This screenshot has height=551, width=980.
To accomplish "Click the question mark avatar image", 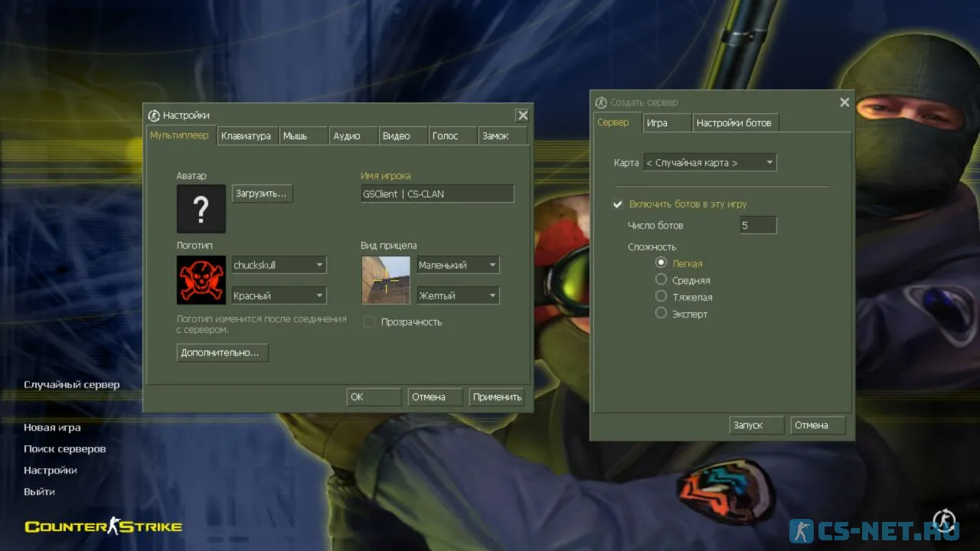I will [x=201, y=209].
